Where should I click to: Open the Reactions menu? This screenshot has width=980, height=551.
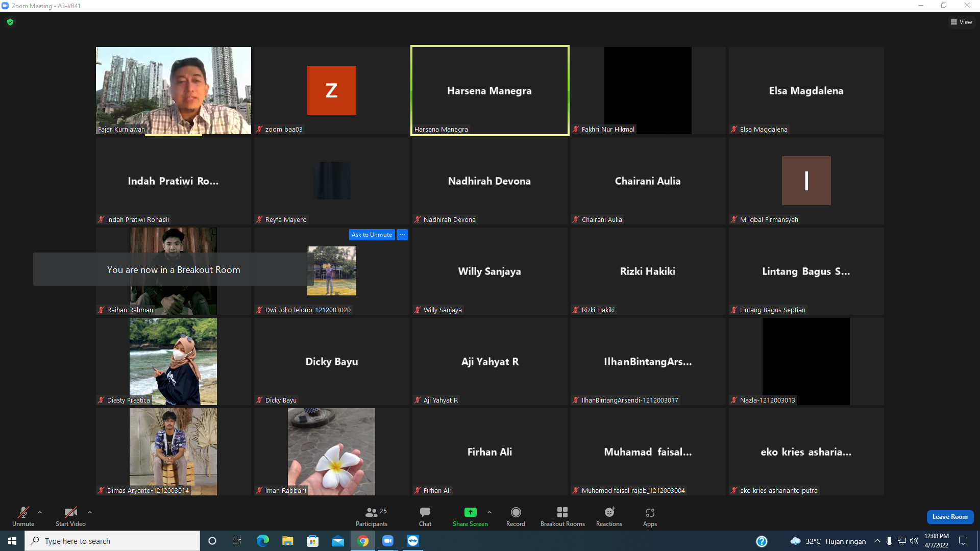coord(609,516)
